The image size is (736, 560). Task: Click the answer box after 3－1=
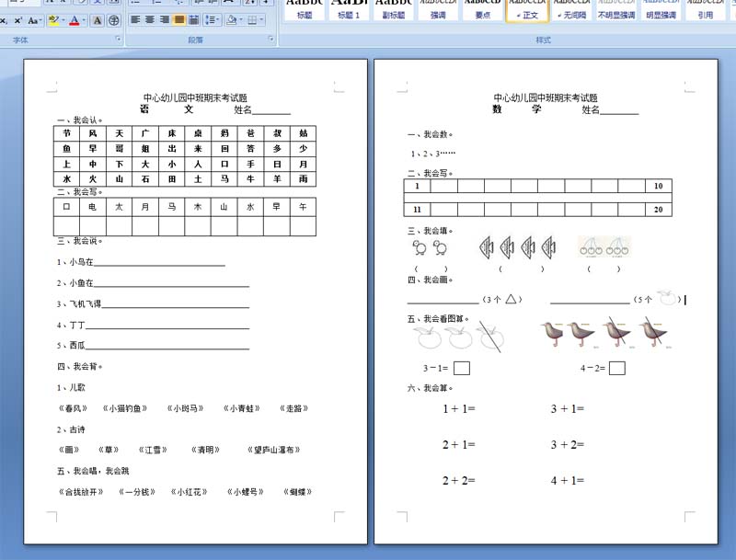coord(462,368)
